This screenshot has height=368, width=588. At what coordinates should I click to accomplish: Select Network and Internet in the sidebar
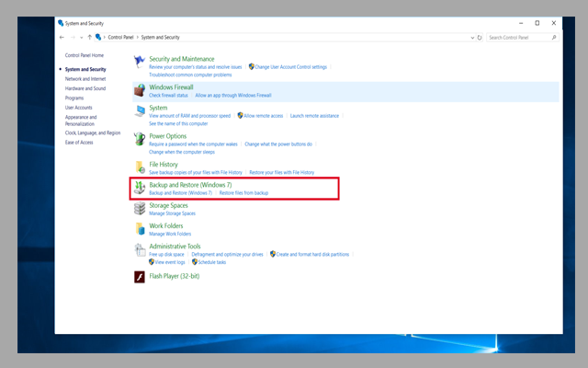(x=85, y=79)
